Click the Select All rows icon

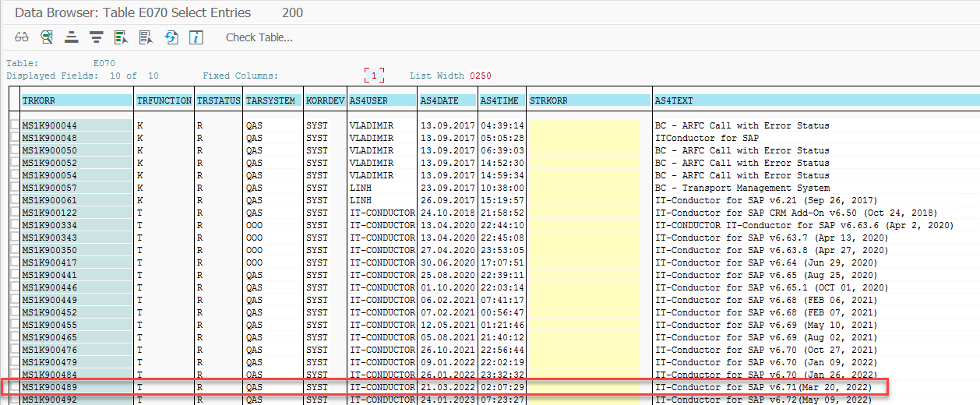pyautogui.click(x=121, y=37)
